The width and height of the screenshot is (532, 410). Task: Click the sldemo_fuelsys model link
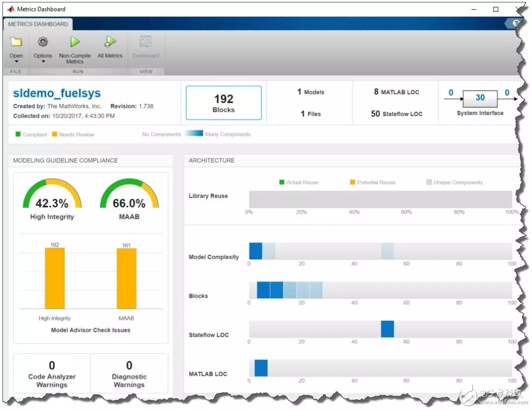tap(57, 94)
